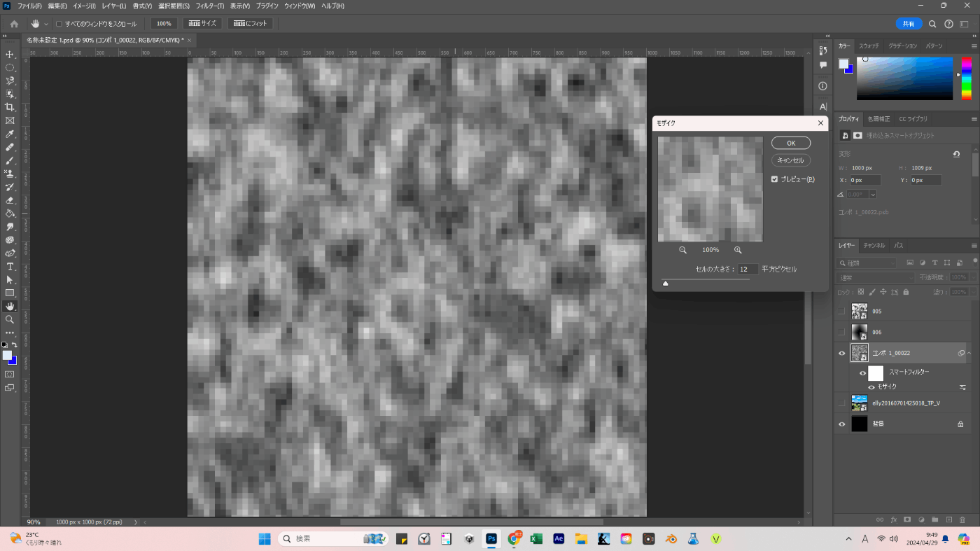Open the 選択範囲 menu
This screenshot has width=980, height=551.
click(x=174, y=6)
